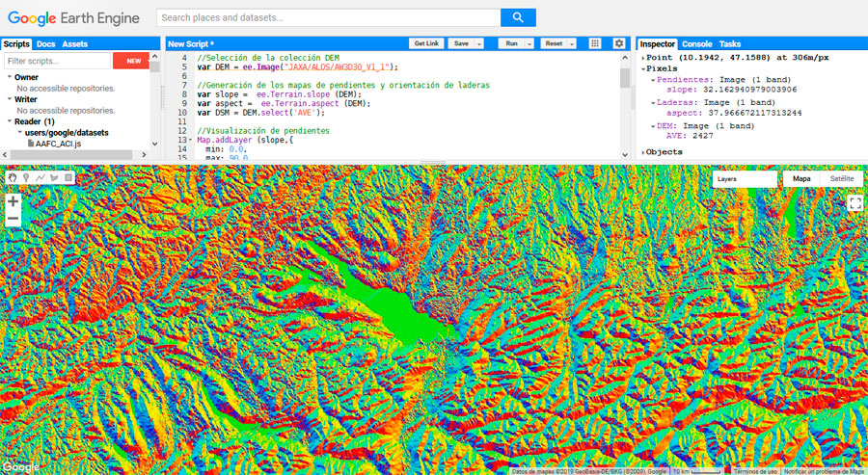This screenshot has width=868, height=475.
Task: Click the Get Link button
Action: pyautogui.click(x=426, y=43)
